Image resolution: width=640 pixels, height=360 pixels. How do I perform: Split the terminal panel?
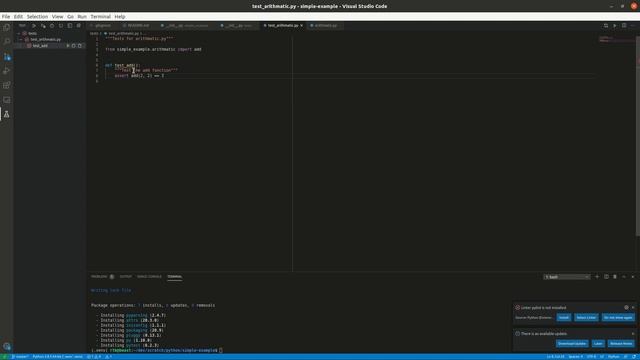[606, 277]
